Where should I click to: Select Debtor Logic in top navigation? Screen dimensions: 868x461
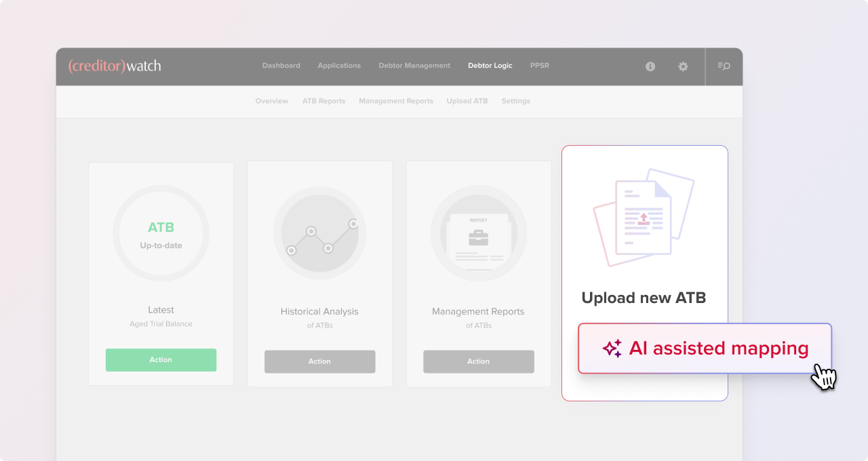click(x=490, y=66)
